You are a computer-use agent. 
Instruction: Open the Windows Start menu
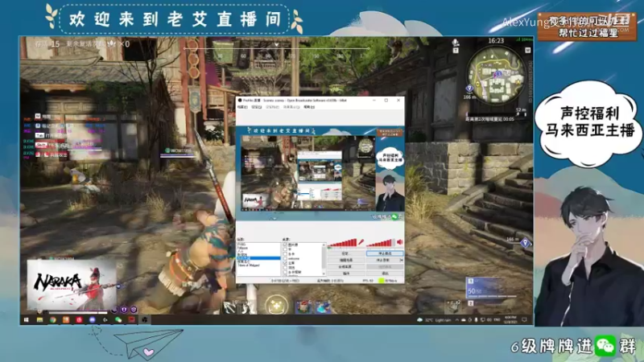(x=27, y=319)
